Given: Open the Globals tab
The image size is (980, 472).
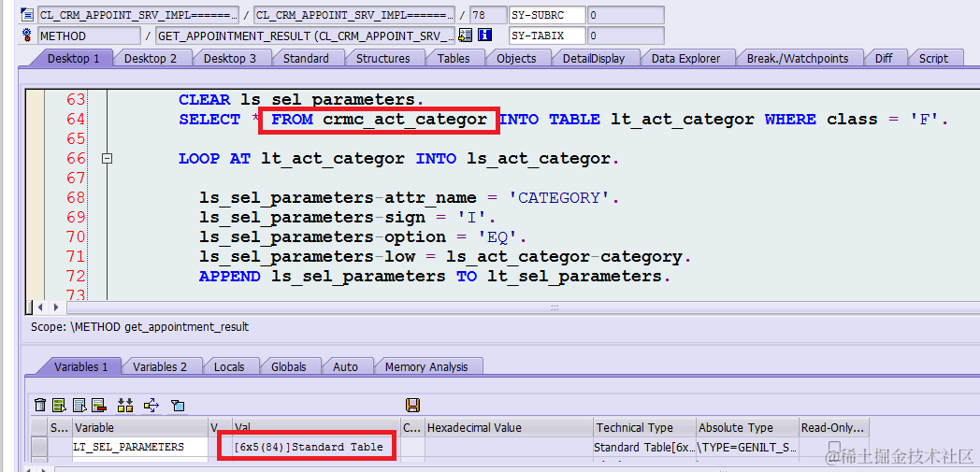Looking at the screenshot, I should (288, 366).
